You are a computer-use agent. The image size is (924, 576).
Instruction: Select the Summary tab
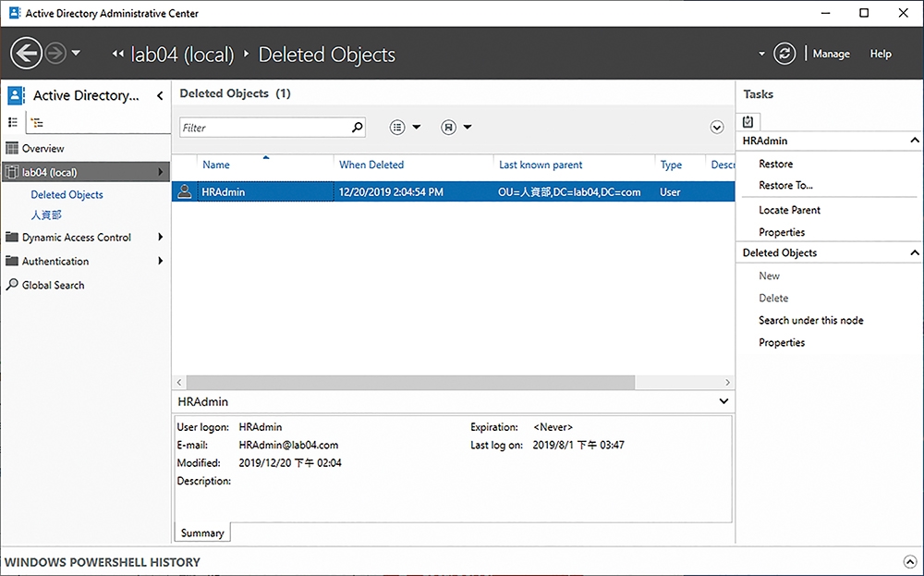tap(202, 533)
